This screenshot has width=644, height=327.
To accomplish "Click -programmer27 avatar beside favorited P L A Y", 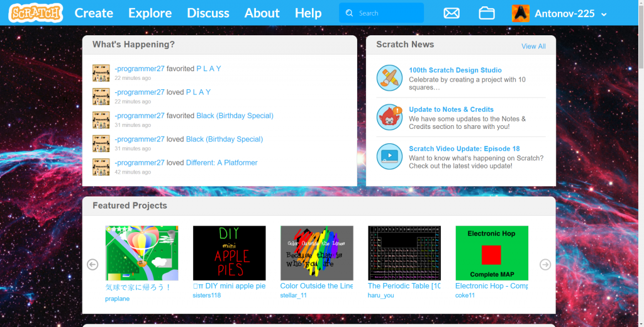I will (101, 73).
